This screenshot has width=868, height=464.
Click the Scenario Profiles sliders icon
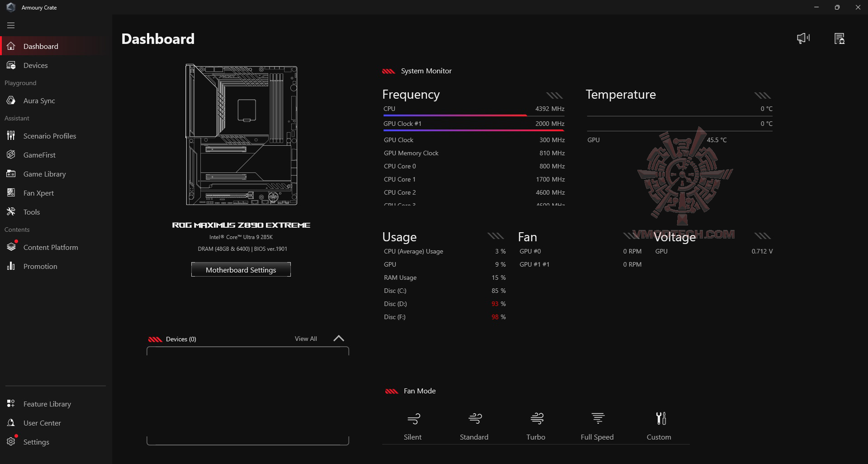pyautogui.click(x=11, y=136)
